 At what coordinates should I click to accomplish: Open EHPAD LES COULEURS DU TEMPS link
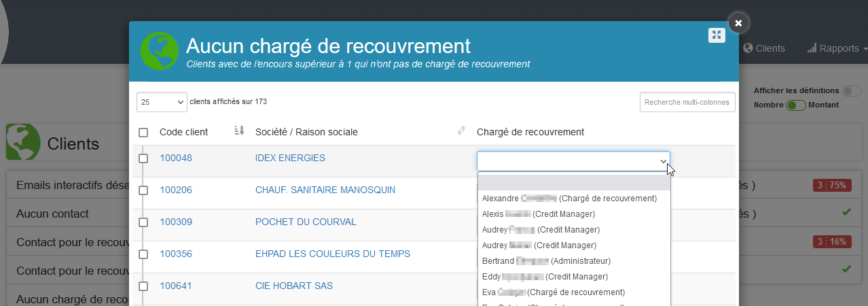pos(333,254)
